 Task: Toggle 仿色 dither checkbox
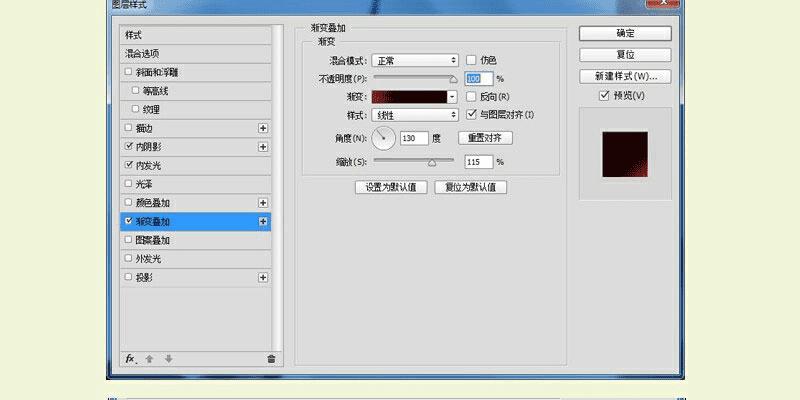pyautogui.click(x=471, y=60)
